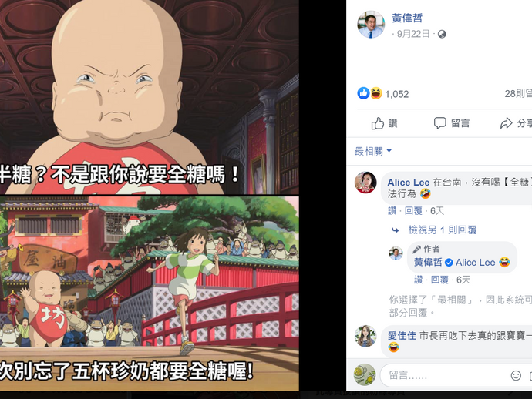The width and height of the screenshot is (532, 399).
Task: Expand the 最相關 comment sort dropdown
Action: (x=373, y=151)
